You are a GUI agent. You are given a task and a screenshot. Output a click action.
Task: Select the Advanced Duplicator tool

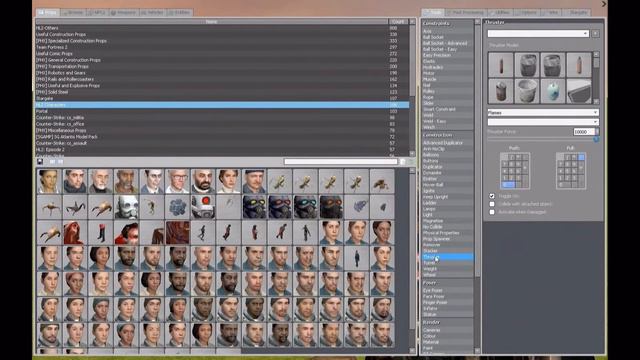pos(447,143)
